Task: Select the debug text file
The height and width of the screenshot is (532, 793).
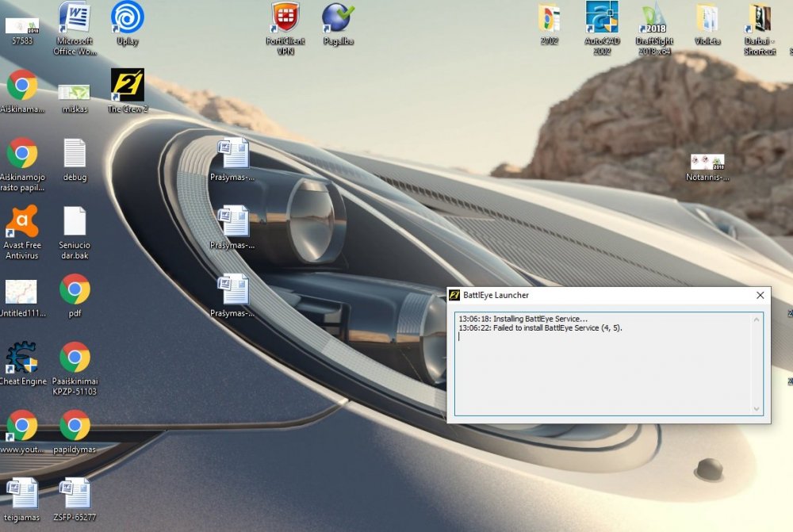Action: tap(75, 154)
